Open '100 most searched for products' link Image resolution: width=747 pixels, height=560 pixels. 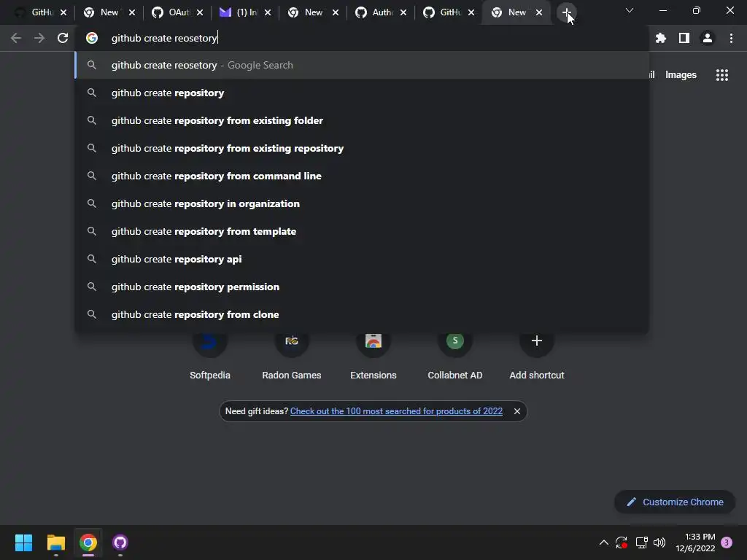pyautogui.click(x=396, y=411)
